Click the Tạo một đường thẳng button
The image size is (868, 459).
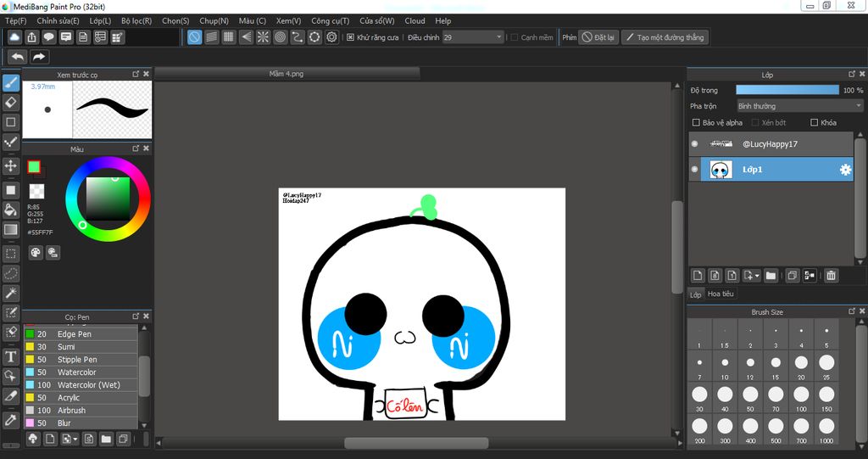point(665,37)
